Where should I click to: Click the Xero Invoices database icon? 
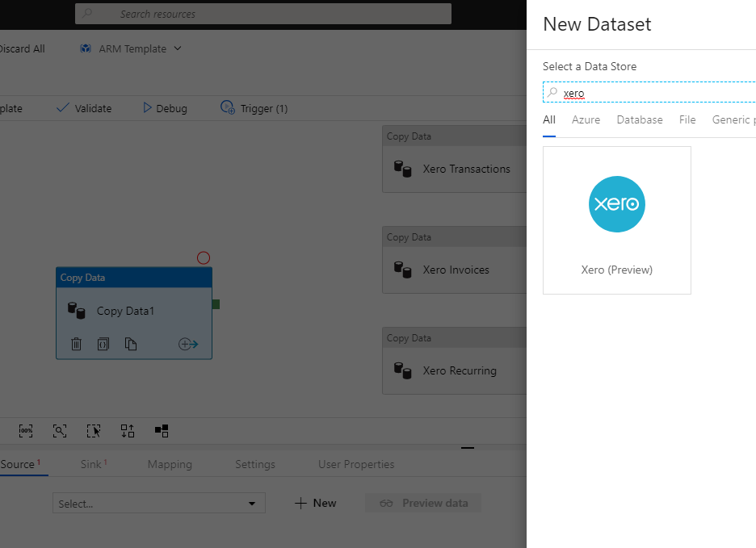coord(402,270)
